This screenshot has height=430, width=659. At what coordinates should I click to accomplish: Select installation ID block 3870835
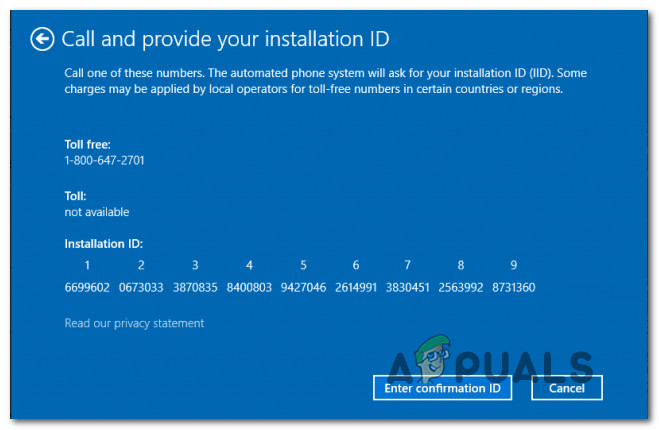[195, 288]
